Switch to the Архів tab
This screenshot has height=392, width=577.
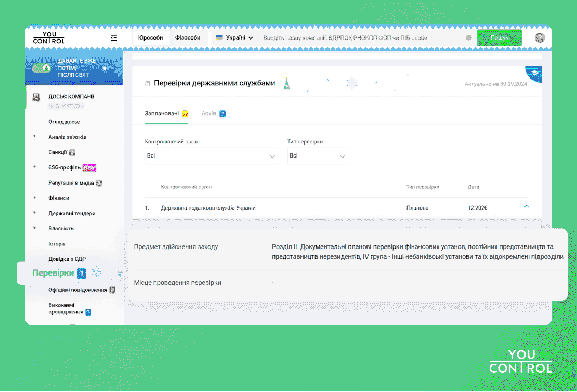point(209,114)
